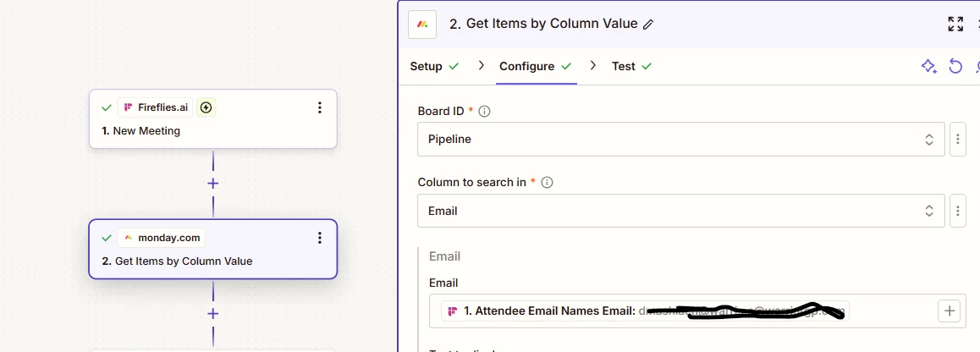Open the Board ID Pipeline dropdown
Image resolution: width=980 pixels, height=352 pixels.
[x=681, y=139]
